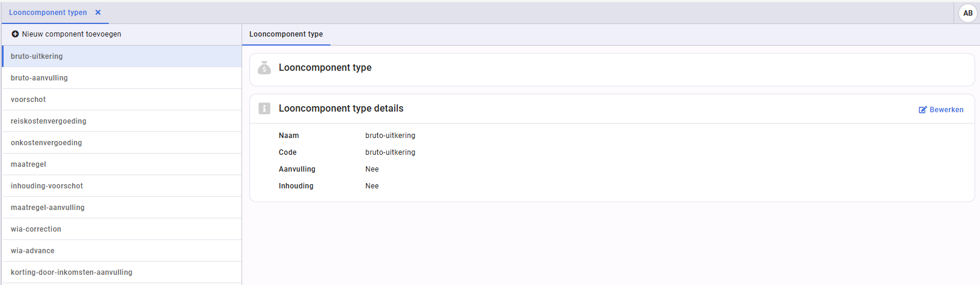Open the AB user avatar menu
The width and height of the screenshot is (980, 285).
pyautogui.click(x=967, y=13)
